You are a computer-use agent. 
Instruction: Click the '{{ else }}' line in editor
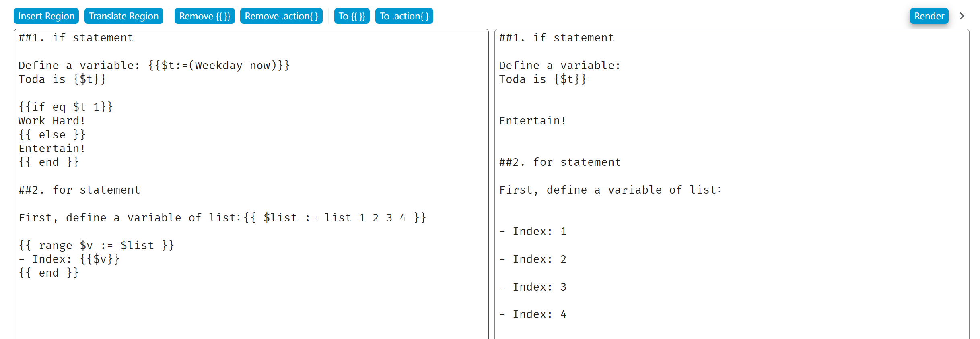pyautogui.click(x=52, y=135)
